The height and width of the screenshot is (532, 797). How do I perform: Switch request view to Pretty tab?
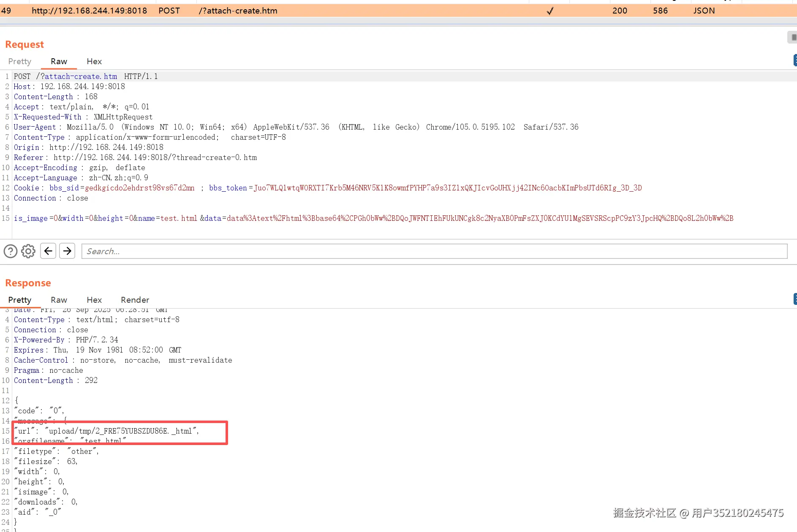coord(20,62)
